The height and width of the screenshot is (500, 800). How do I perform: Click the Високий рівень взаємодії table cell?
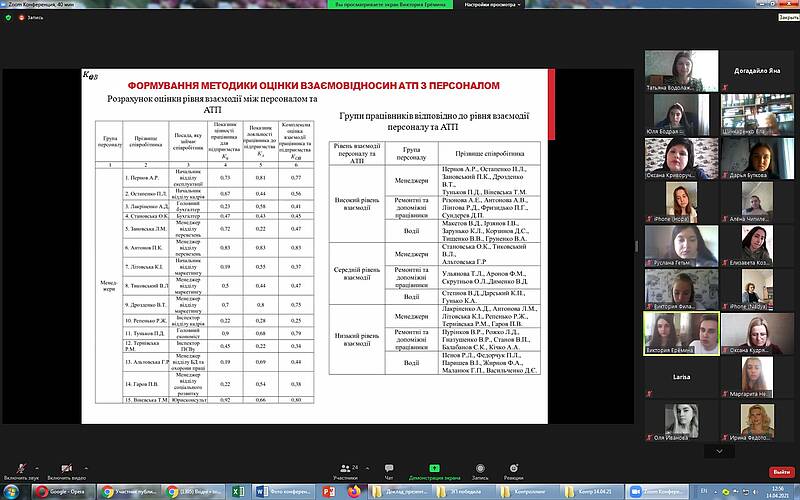coord(357,204)
